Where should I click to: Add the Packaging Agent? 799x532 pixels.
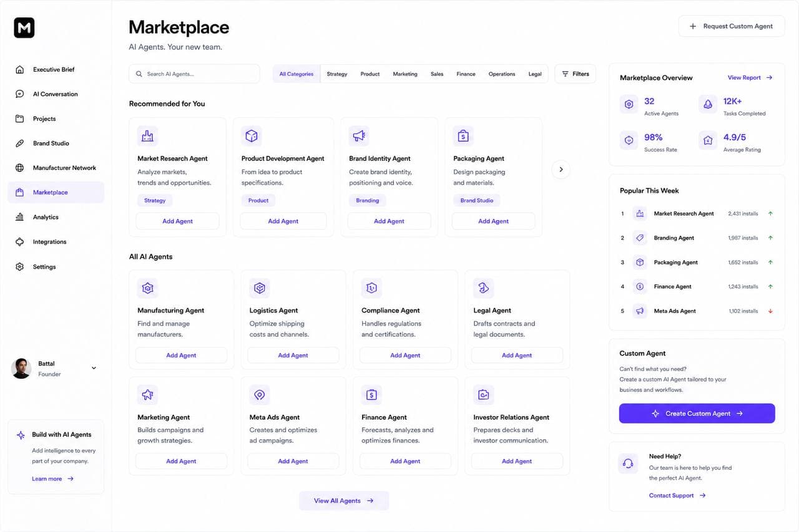(x=493, y=221)
